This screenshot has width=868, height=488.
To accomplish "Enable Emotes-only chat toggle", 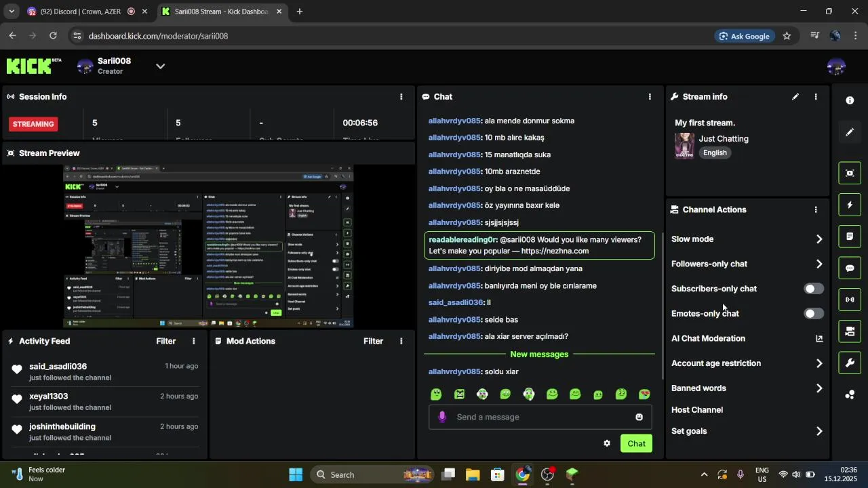I will (814, 313).
